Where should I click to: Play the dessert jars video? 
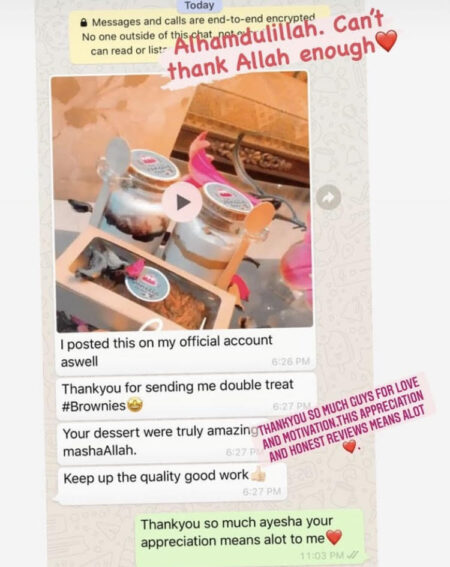[x=182, y=202]
